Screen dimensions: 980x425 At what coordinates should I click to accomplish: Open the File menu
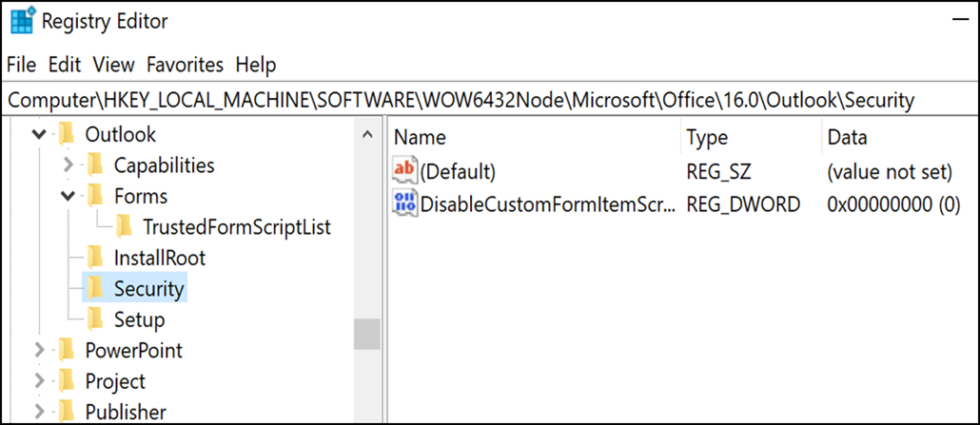point(21,65)
